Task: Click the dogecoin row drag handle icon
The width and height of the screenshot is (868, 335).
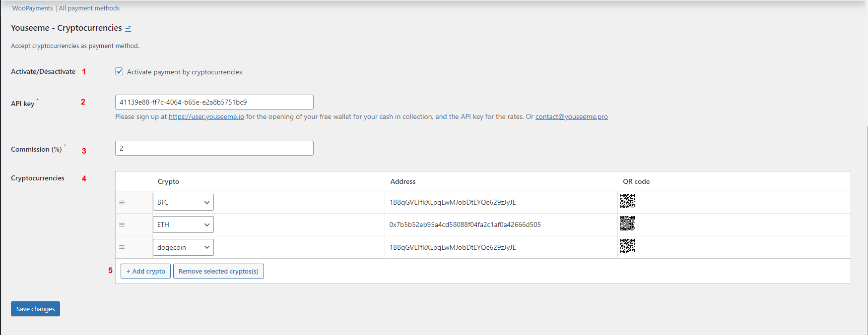Action: [122, 247]
